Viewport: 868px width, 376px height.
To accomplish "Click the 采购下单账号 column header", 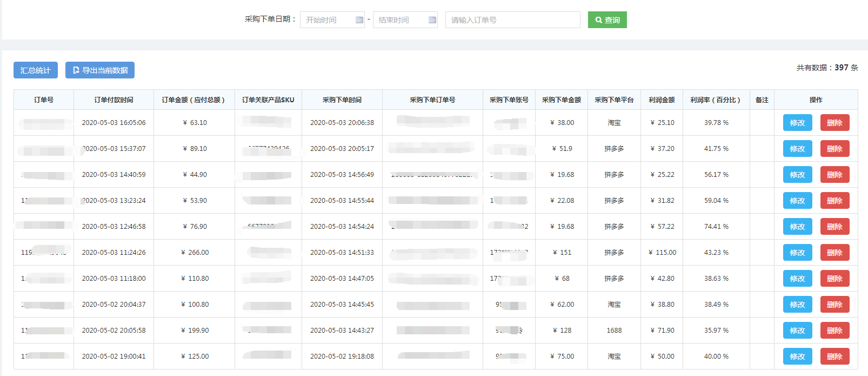I will (509, 100).
